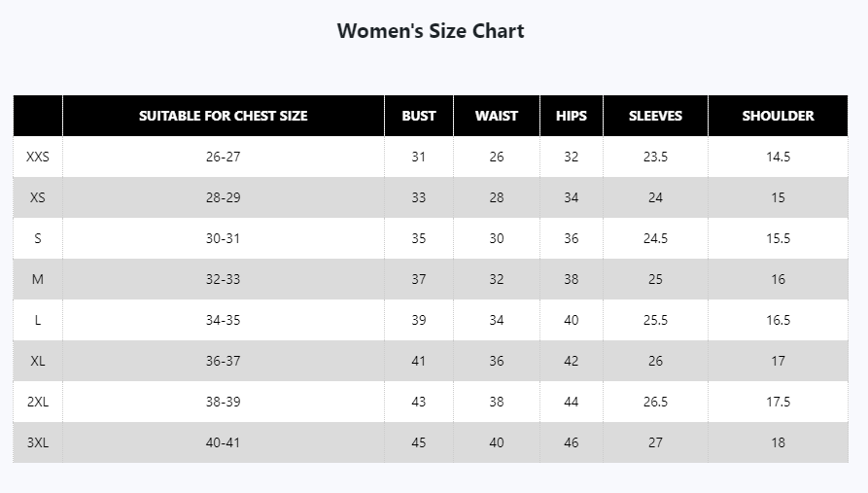Select the 30-31 chest size cell
The height and width of the screenshot is (493, 868).
pos(224,238)
